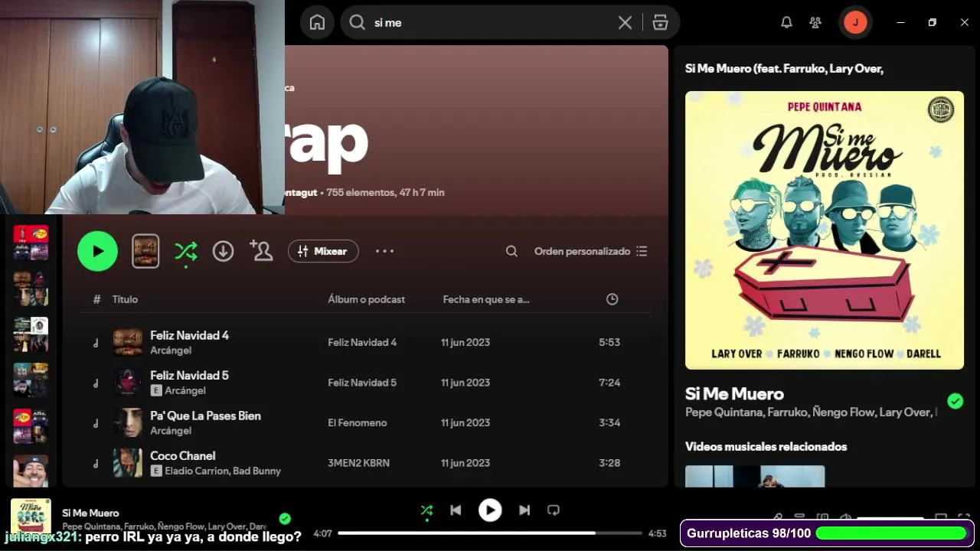The image size is (980, 551).
Task: Click the Feliz Navidad 4 cover thumbnail
Action: click(128, 342)
